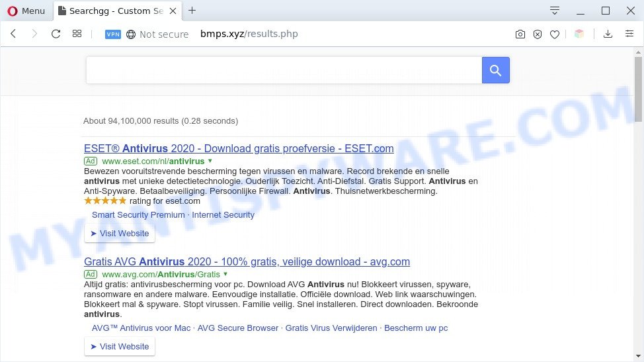Open the Internet Security sitelink
This screenshot has width=644, height=362.
pos(223,215)
